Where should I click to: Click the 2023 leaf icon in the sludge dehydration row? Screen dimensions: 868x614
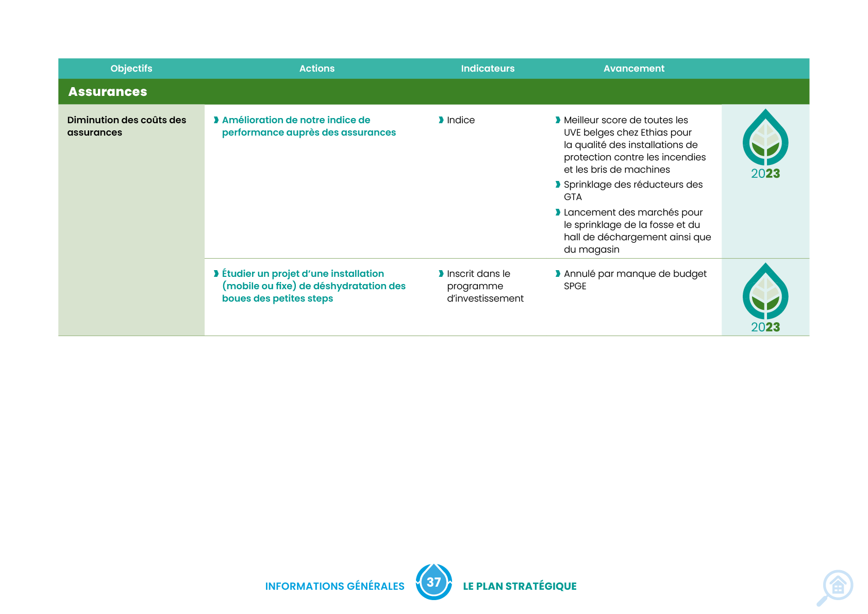(765, 297)
